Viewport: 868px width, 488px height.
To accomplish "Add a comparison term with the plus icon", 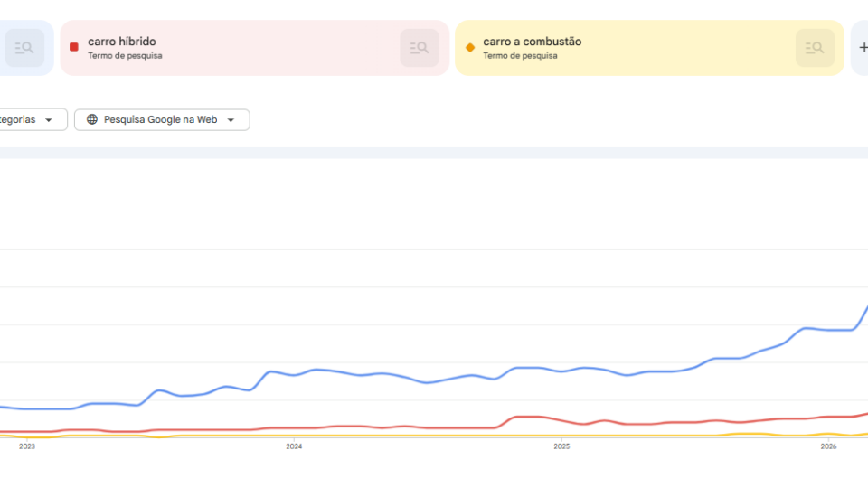I will 863,48.
